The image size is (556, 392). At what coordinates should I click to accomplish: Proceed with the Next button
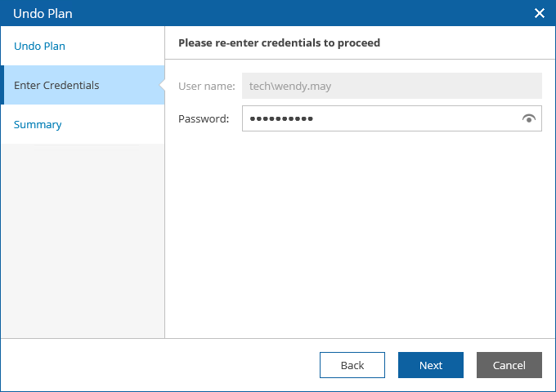click(431, 365)
